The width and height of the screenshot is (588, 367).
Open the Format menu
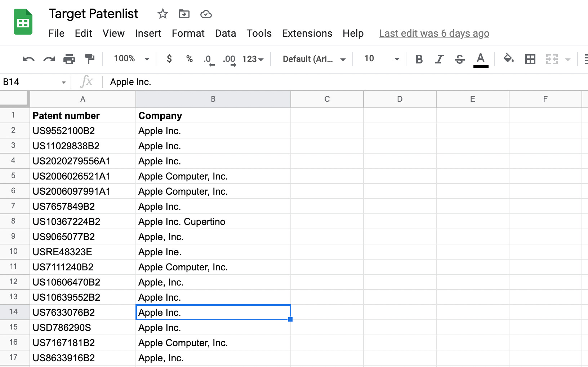[188, 34]
